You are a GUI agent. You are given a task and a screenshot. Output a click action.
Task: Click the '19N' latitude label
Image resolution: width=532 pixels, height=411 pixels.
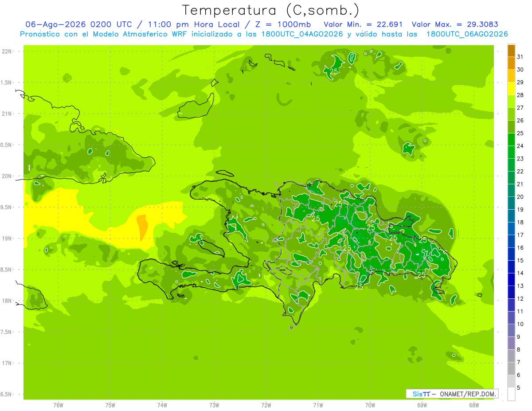(7, 239)
